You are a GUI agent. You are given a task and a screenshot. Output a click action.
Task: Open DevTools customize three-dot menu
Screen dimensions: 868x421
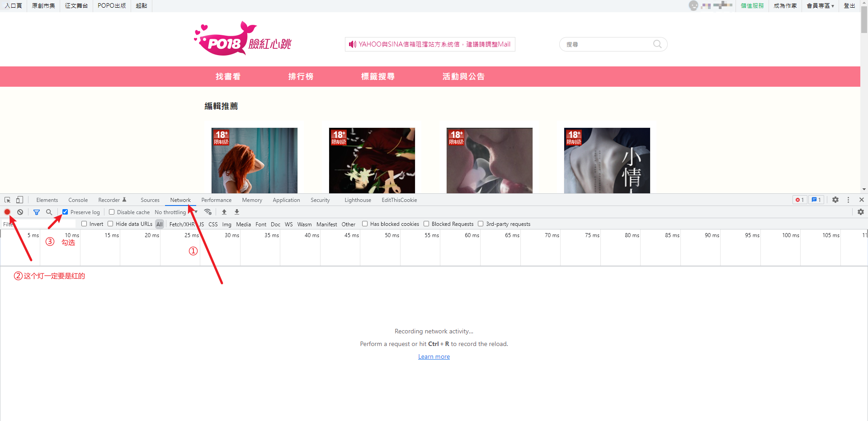coord(848,200)
